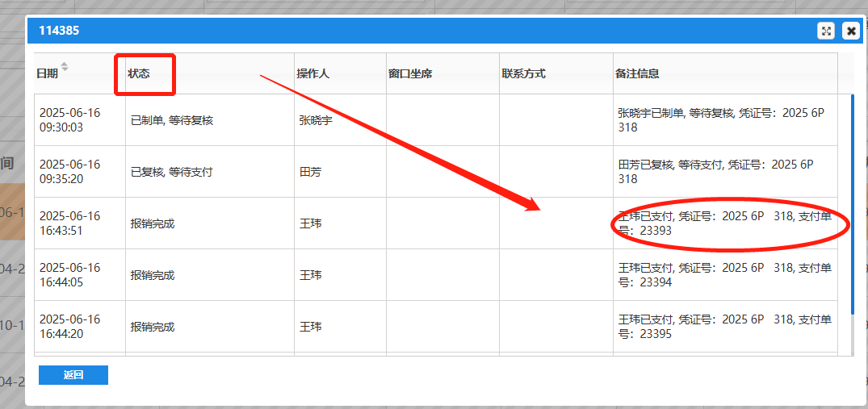Click remark with 支付单号 23395
The height and width of the screenshot is (409, 868).
coord(724,327)
